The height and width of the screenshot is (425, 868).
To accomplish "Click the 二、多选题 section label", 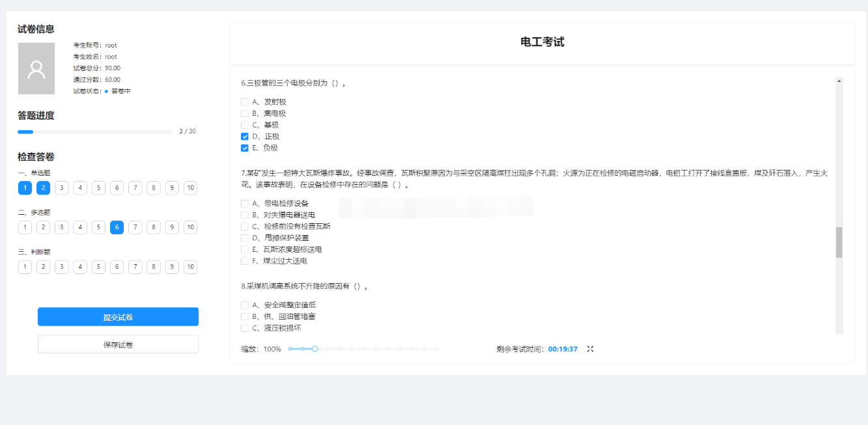I will (35, 212).
